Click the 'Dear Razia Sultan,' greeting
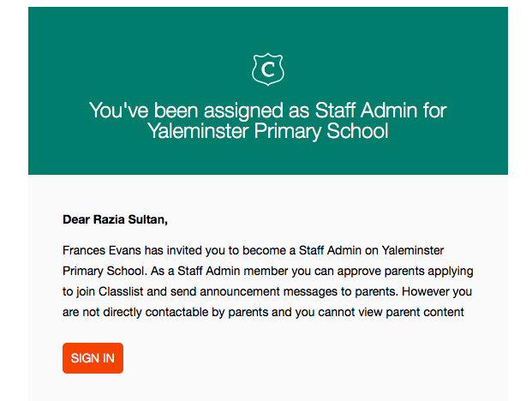 tap(115, 219)
